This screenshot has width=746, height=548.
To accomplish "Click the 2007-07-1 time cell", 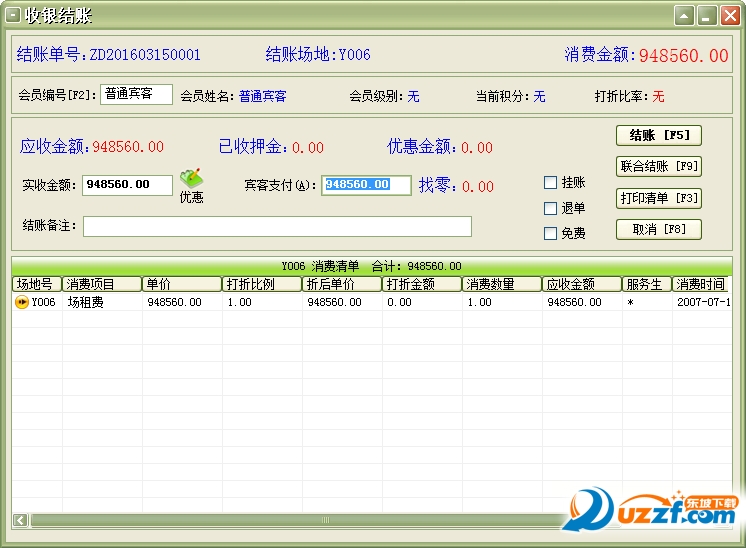I will tap(704, 302).
